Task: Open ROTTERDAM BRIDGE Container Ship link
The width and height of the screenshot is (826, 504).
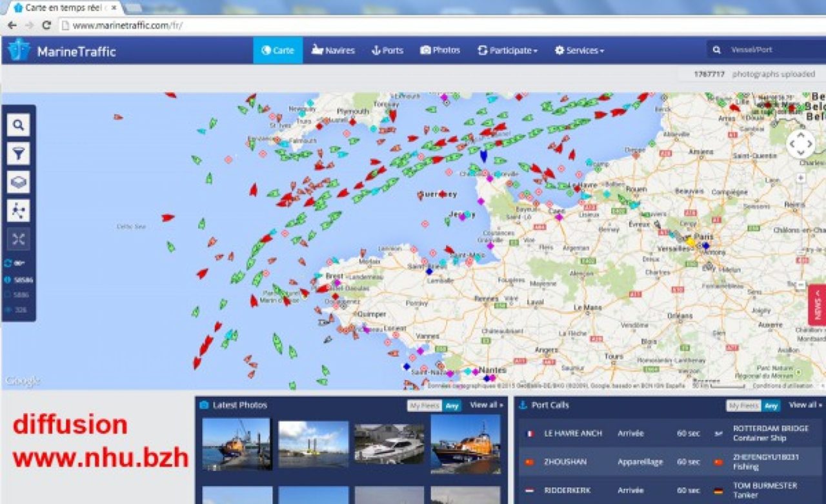Action: [x=771, y=433]
